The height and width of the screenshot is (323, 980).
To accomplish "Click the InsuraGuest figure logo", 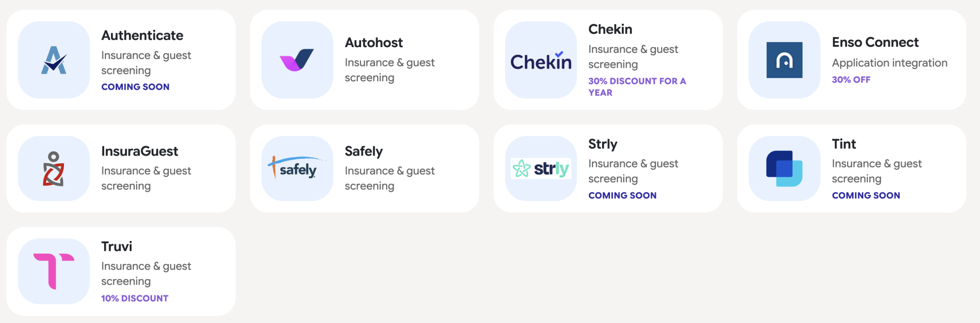I will click(x=56, y=168).
